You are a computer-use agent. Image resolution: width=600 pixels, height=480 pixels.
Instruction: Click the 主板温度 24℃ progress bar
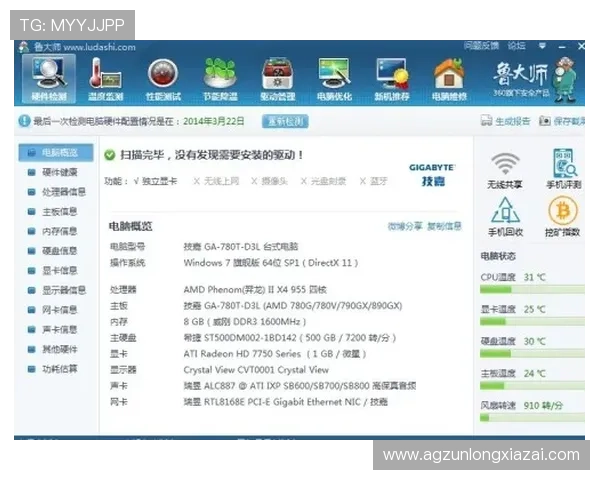[532, 386]
